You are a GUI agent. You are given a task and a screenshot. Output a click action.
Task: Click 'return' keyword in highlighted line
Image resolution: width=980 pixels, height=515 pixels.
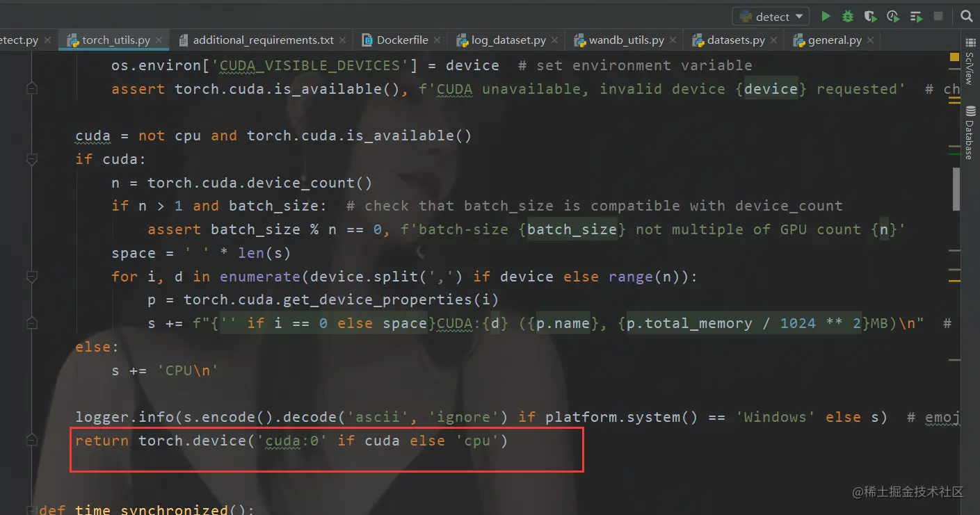102,441
